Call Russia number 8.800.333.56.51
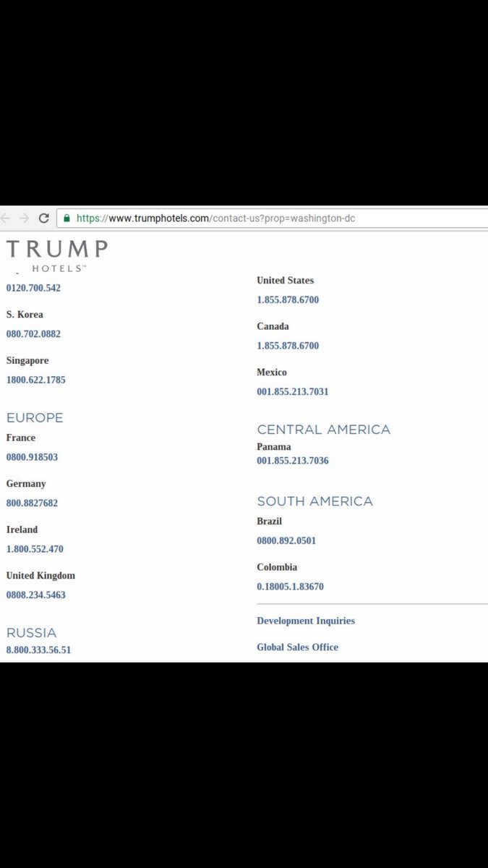The image size is (488, 868). click(x=38, y=650)
